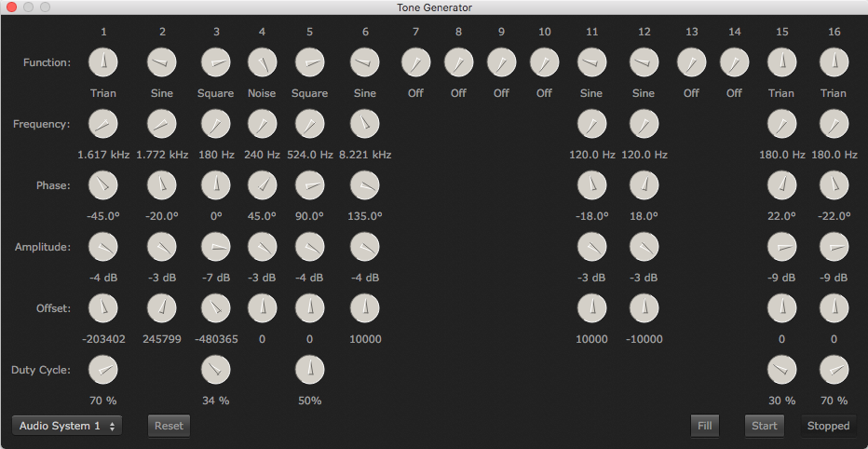
Task: Click channel 3 Amplitude knob at -7 dB
Action: click(216, 247)
